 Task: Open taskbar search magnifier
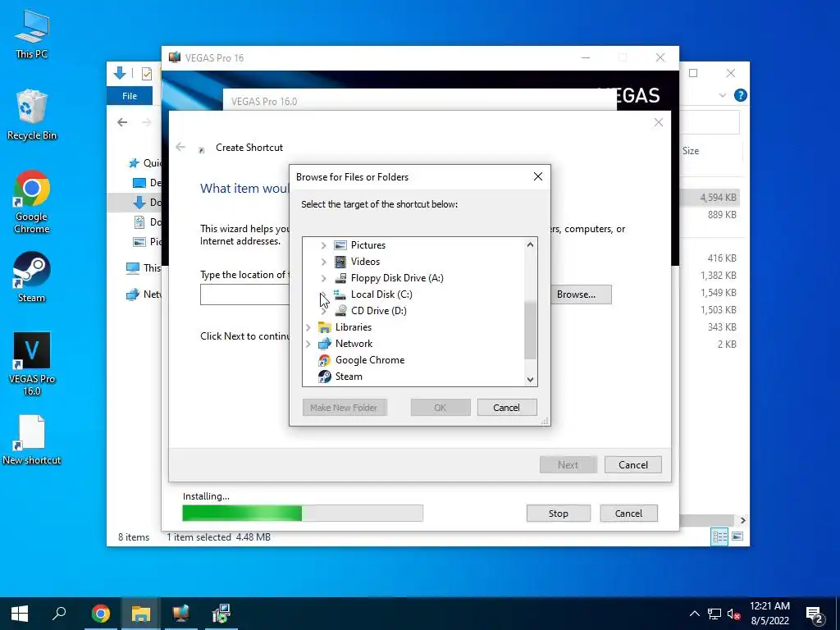pyautogui.click(x=59, y=614)
